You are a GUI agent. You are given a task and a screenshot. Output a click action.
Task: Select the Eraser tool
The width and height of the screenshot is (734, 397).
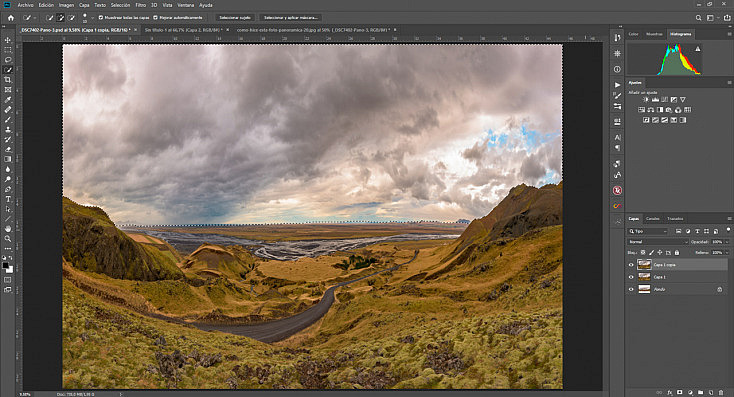(7, 149)
